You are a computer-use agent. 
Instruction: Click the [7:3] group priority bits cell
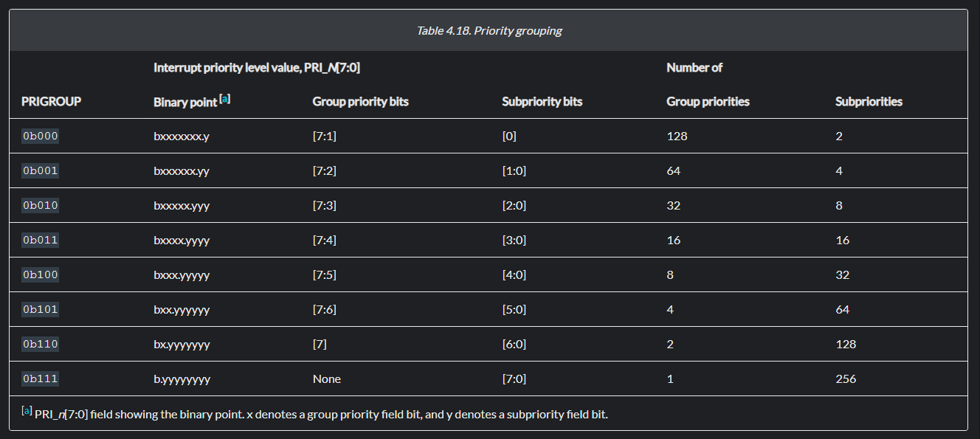(324, 206)
